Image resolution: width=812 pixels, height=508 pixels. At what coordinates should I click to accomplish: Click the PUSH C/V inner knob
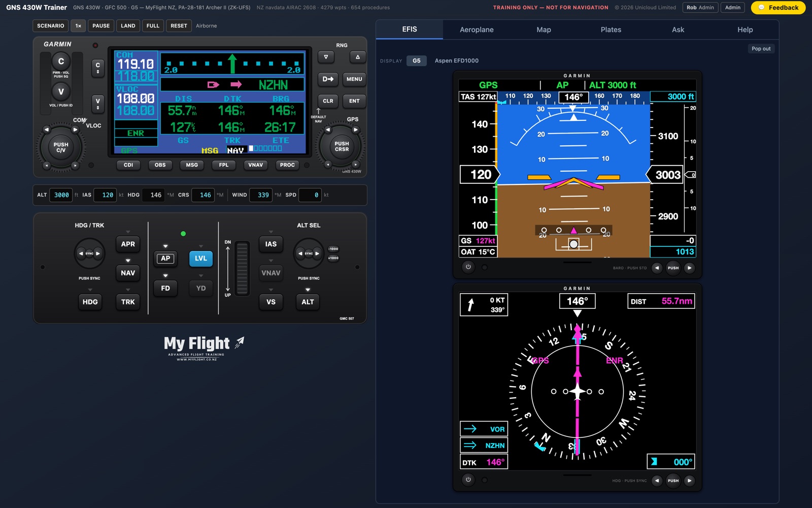coord(61,147)
